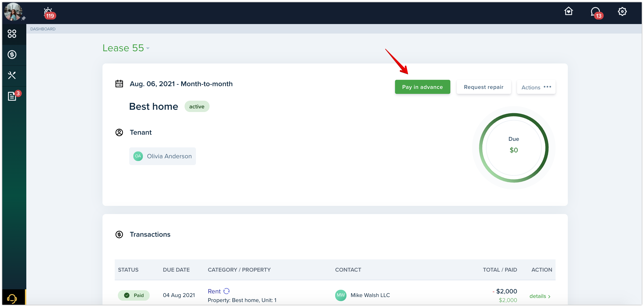
Task: Click the recurring icon next to Rent
Action: pos(226,291)
